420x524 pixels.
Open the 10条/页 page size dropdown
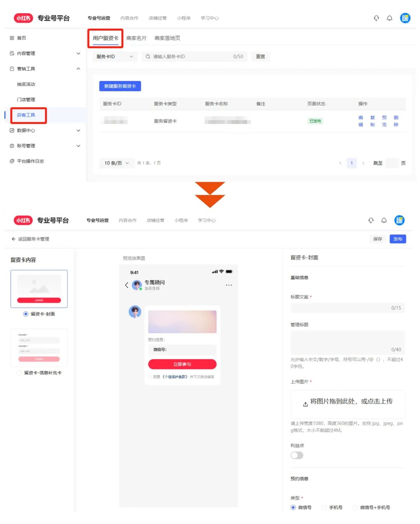[x=116, y=163]
